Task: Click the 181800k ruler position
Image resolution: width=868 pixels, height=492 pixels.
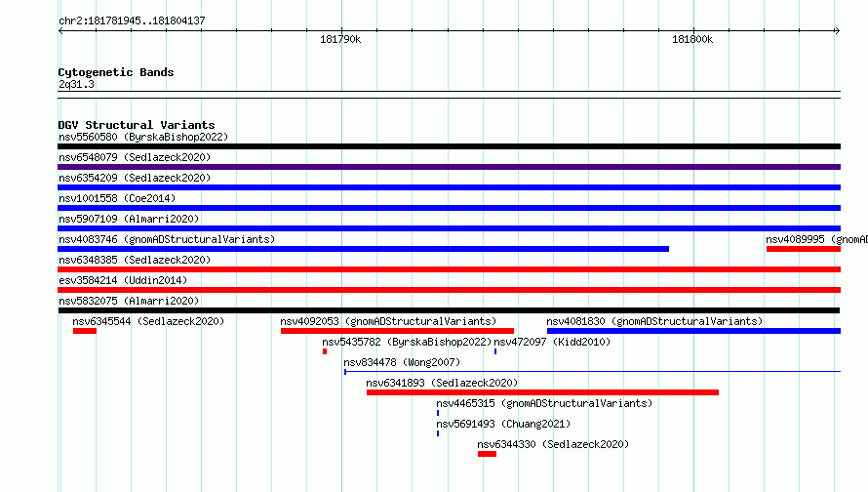Action: click(x=692, y=39)
